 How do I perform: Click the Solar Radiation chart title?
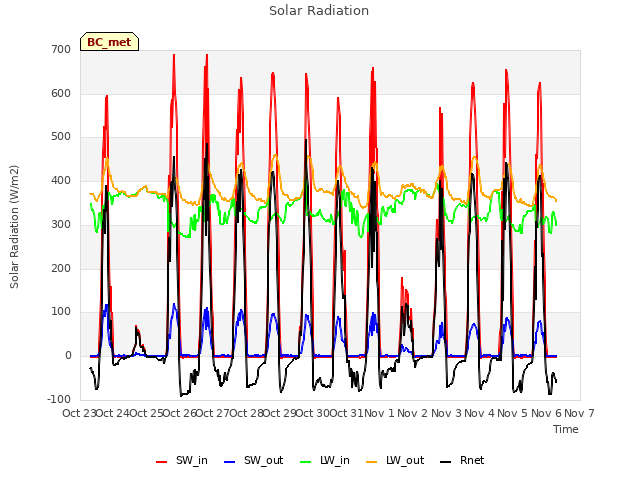[x=319, y=11]
